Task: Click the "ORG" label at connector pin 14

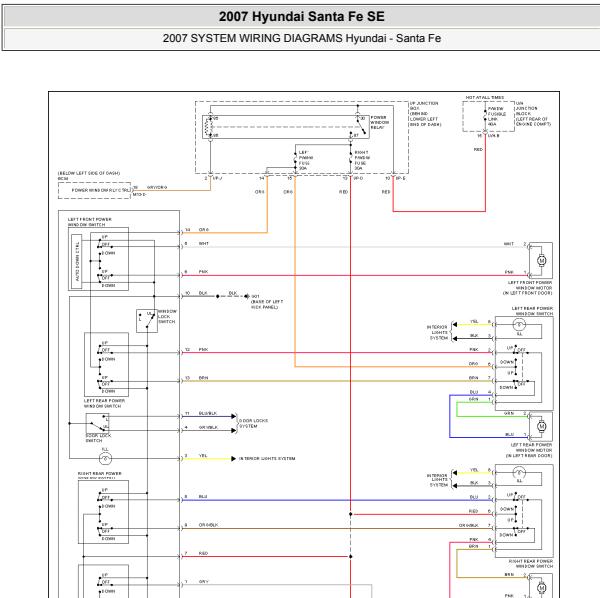Action: tap(204, 230)
